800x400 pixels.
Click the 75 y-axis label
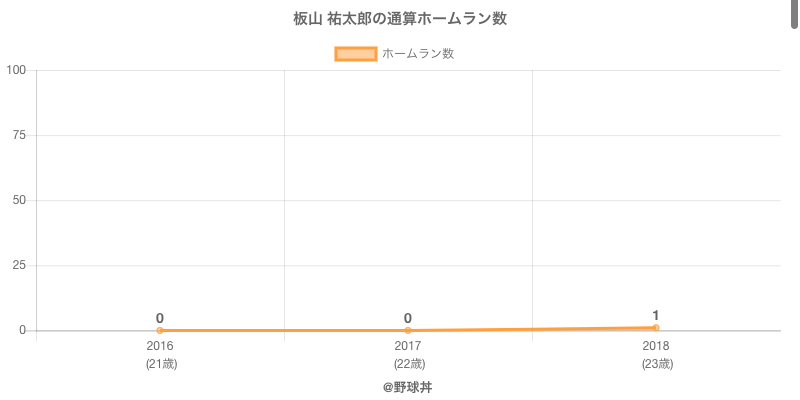(x=19, y=135)
